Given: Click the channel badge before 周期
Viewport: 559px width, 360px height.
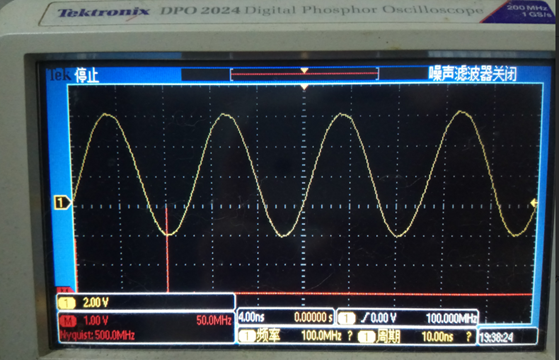Looking at the screenshot, I should point(366,336).
